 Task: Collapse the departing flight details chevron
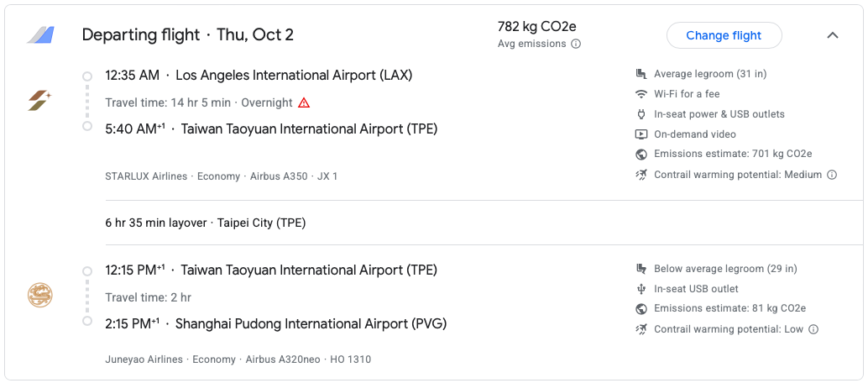pyautogui.click(x=833, y=35)
